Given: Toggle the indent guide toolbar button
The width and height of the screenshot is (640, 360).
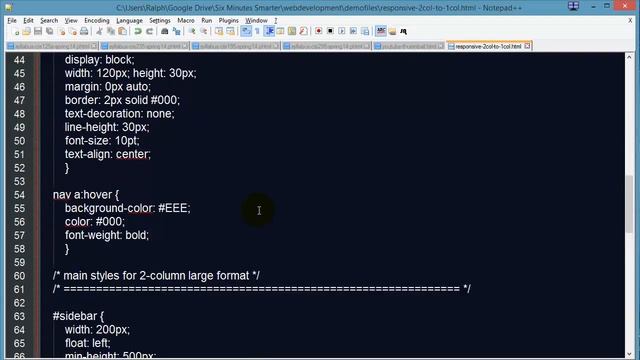Looking at the screenshot, I should click(x=269, y=31).
